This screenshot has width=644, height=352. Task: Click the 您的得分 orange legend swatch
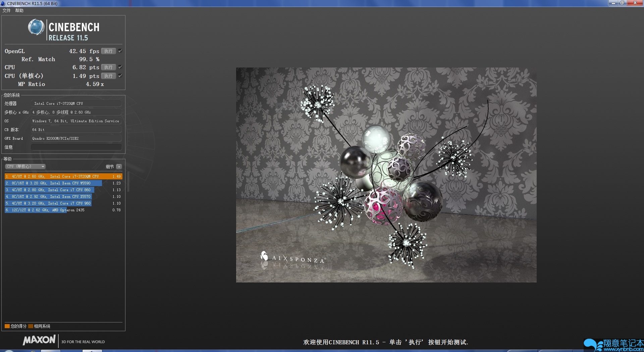7,326
